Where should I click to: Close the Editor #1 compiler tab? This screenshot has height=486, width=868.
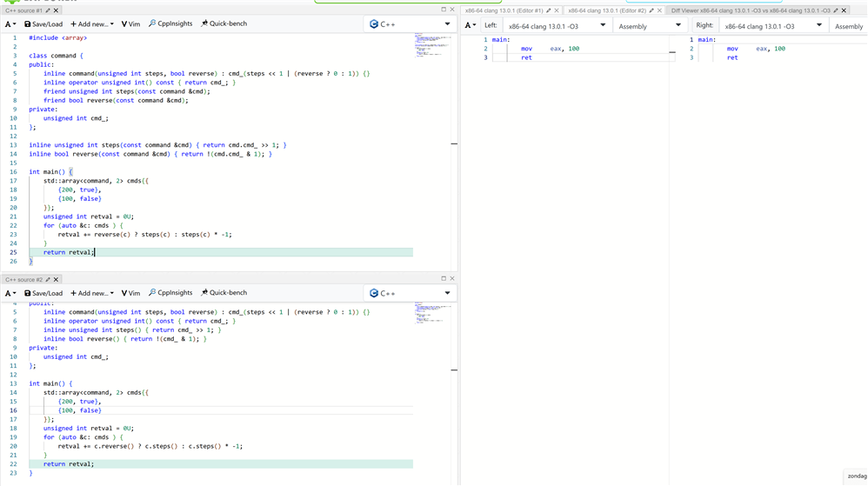[557, 10]
